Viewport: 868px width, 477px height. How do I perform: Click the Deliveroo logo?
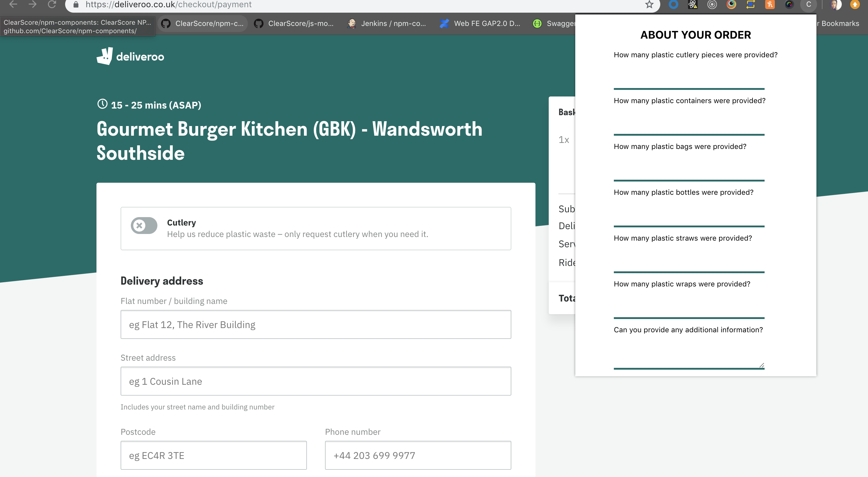[x=131, y=56]
